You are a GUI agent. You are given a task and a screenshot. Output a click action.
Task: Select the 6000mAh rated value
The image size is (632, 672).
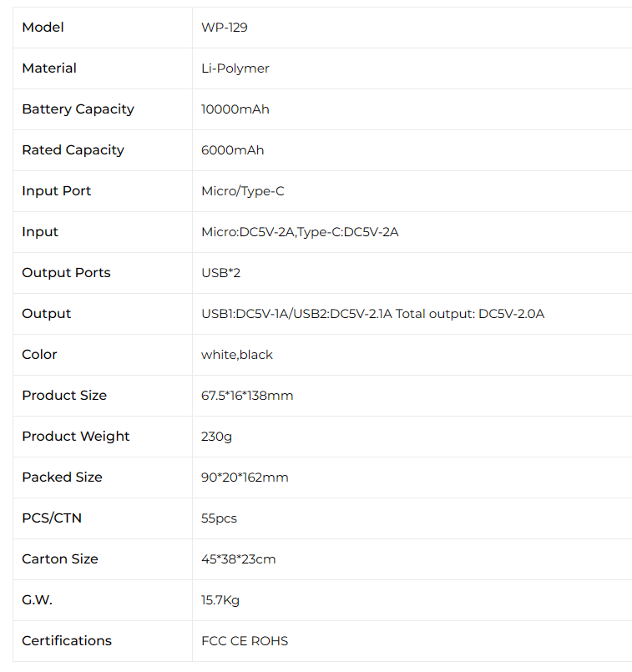pos(232,150)
